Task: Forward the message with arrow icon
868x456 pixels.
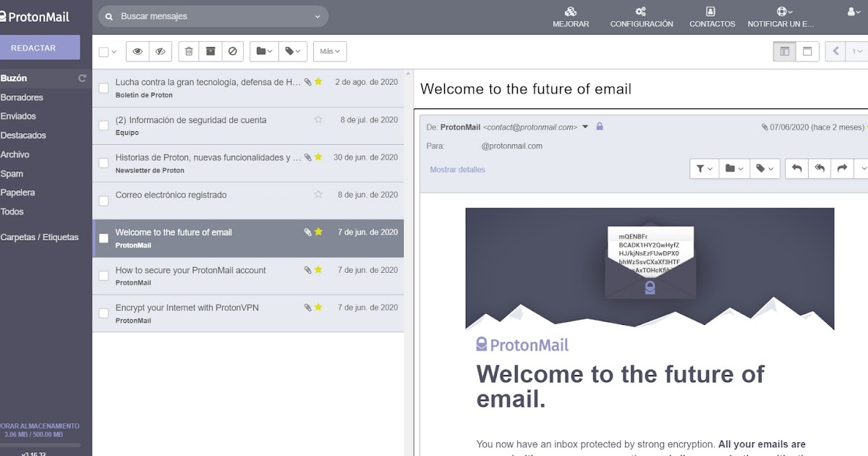Action: (x=842, y=168)
